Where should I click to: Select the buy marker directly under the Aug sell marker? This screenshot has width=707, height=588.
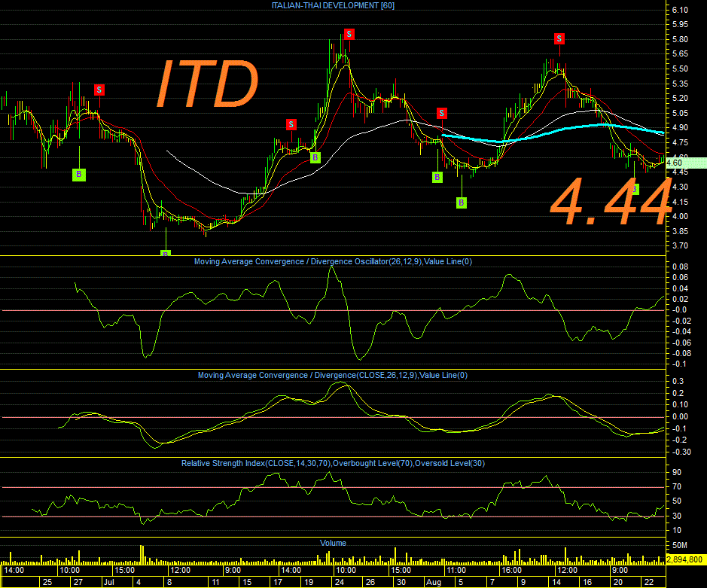(x=437, y=177)
